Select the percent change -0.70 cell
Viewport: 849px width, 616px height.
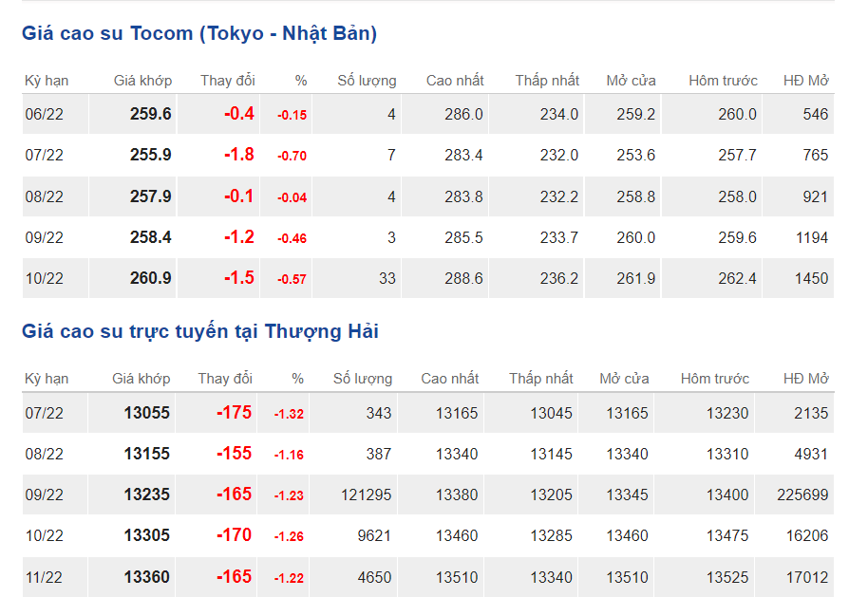pos(292,156)
